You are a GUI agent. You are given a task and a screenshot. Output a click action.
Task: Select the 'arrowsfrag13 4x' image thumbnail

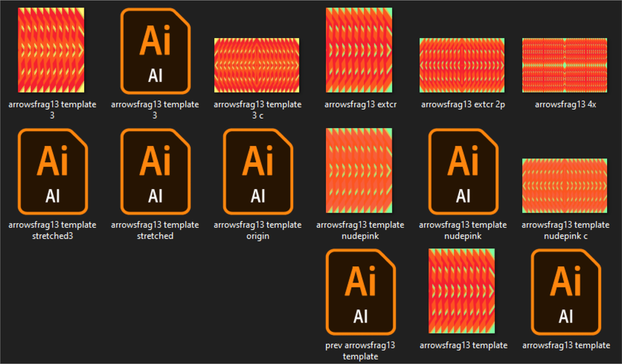click(565, 65)
